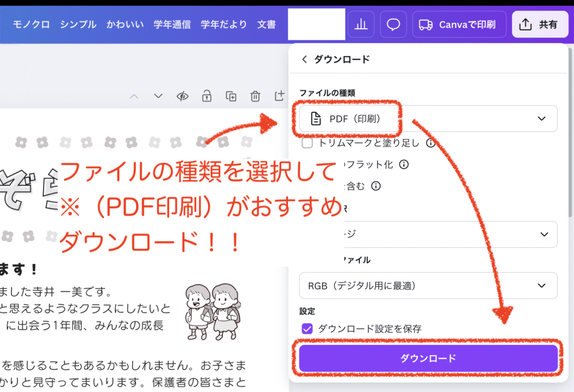The image size is (574, 392).
Task: Enable the トリムマークと塗り足し checkbox
Action: click(x=307, y=143)
